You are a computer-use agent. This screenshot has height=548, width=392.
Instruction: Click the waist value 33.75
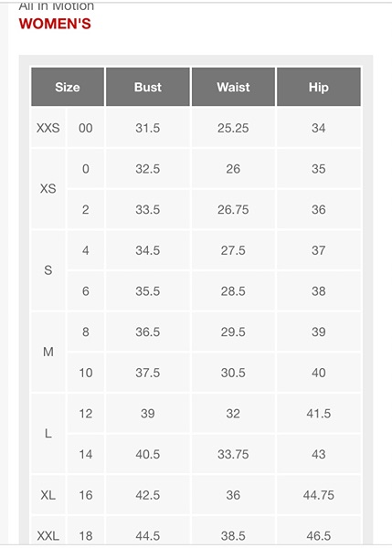233,454
